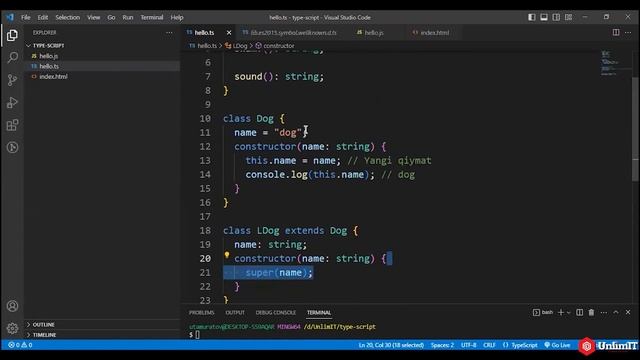Open hello.js in the Explorer tree
The image size is (640, 360).
click(x=102, y=56)
